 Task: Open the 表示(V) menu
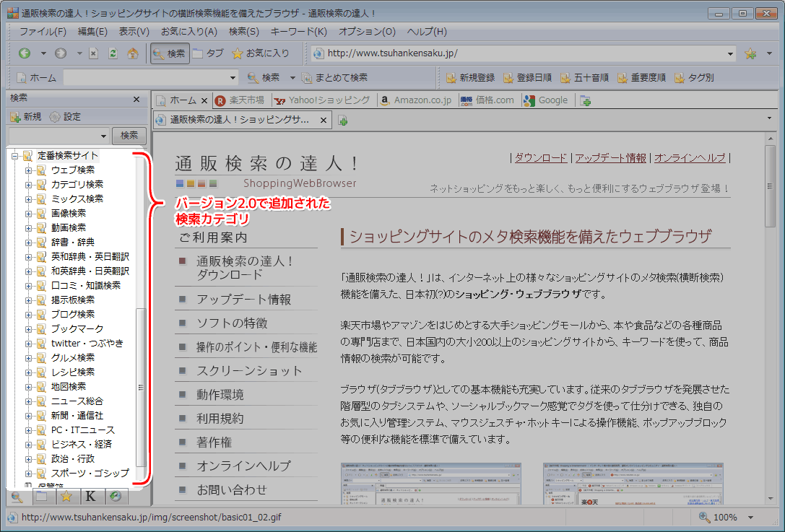134,32
